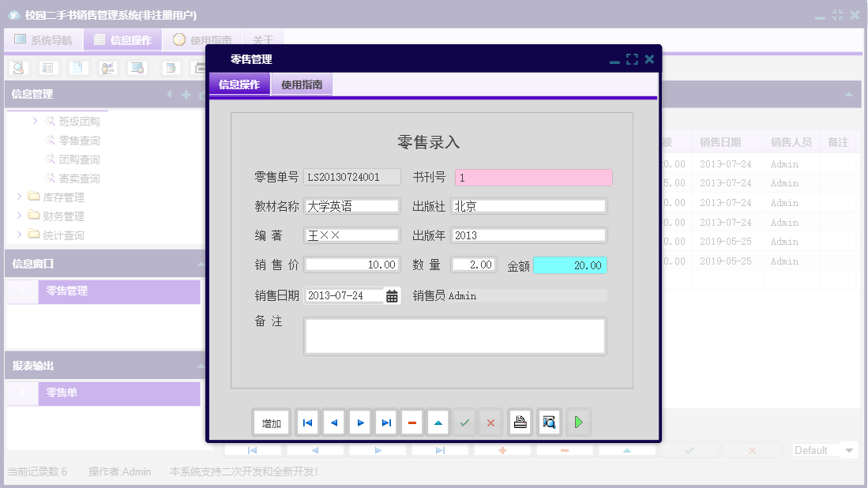Click the next record arrow icon
Image resolution: width=868 pixels, height=488 pixels.
tap(359, 422)
